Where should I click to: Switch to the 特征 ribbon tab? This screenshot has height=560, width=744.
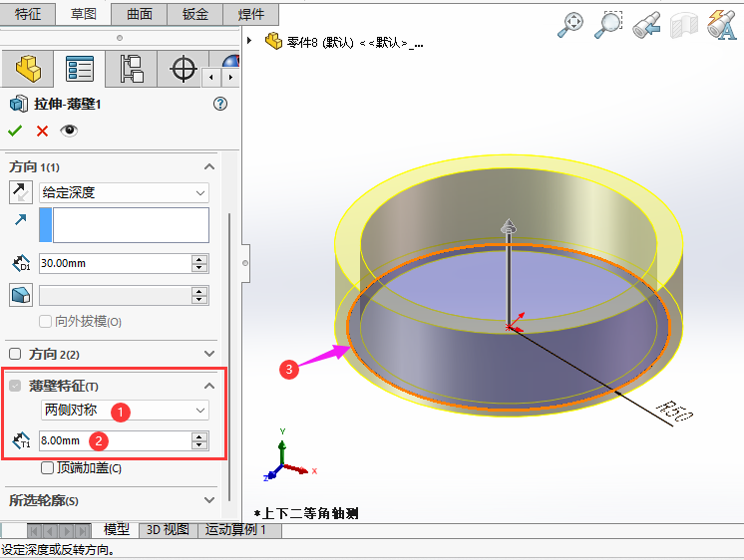28,14
